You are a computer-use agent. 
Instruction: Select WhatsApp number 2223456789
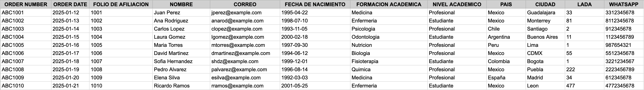[x=620, y=69]
